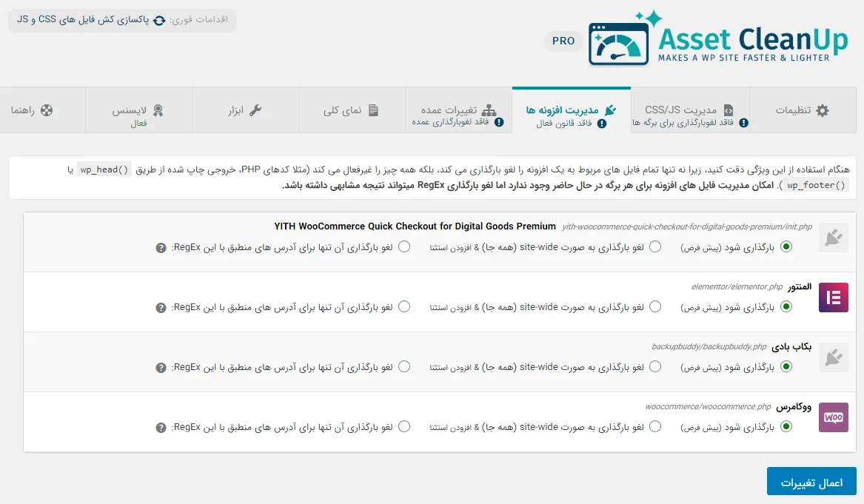Image resolution: width=864 pixels, height=504 pixels.
Task: Click the info icon under تغییرات عمده tab
Action: (499, 123)
